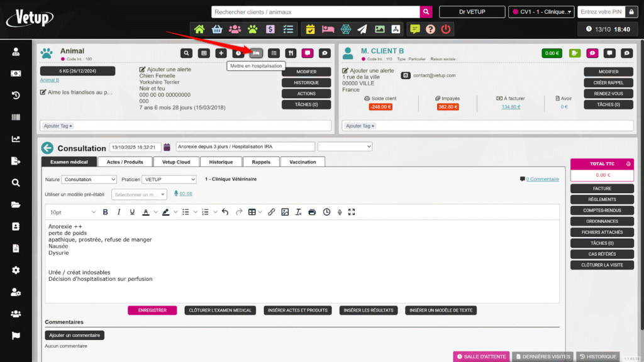Open the Vaccination tab

coord(303,162)
